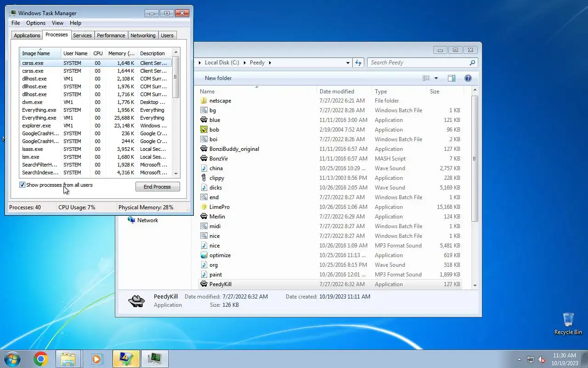Viewport: 588px width, 368px height.
Task: Switch to the Performance tab
Action: pyautogui.click(x=111, y=35)
